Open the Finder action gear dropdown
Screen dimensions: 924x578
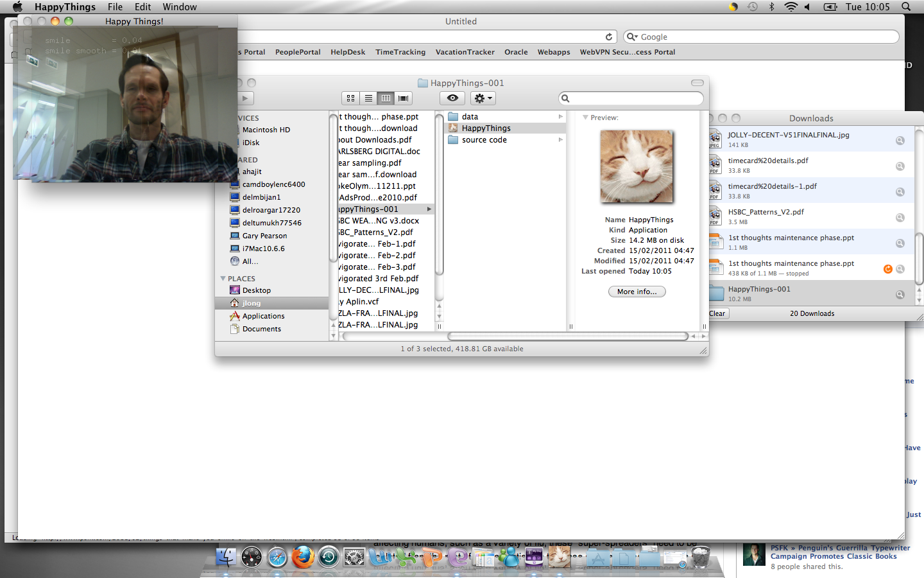pos(483,98)
